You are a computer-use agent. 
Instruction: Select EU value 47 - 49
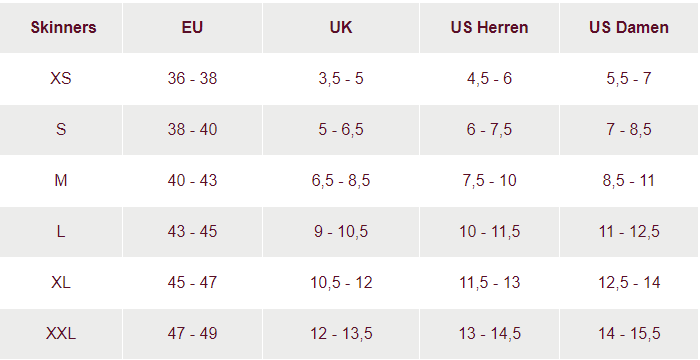pos(192,333)
